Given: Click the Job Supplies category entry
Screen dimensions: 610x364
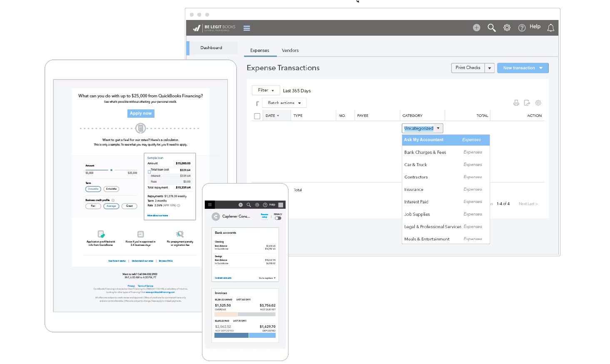Looking at the screenshot, I should (x=446, y=214).
